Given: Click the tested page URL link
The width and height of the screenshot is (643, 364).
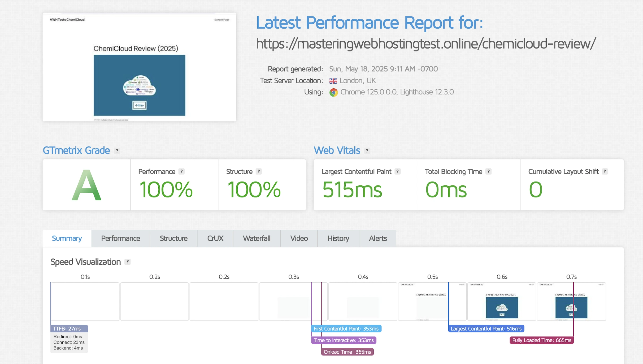Looking at the screenshot, I should pos(426,44).
